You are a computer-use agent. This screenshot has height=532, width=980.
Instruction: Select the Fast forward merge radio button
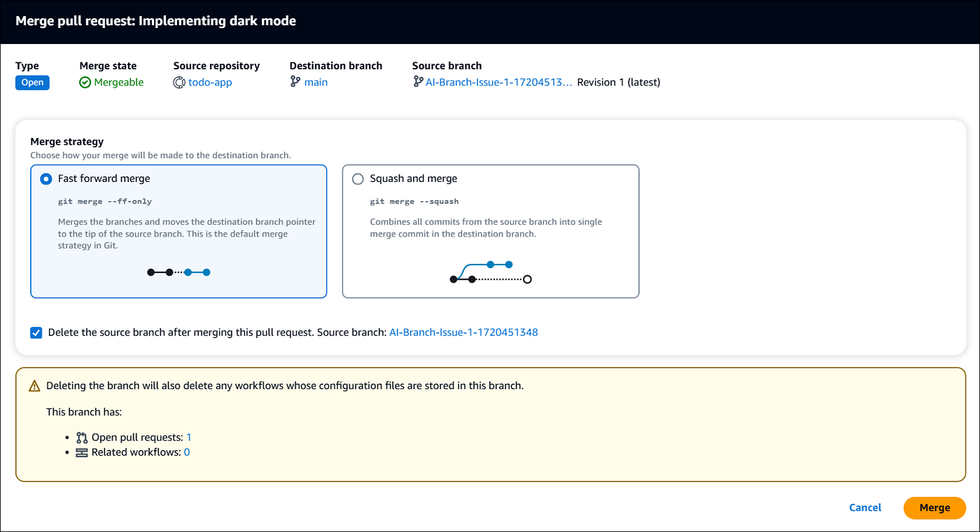click(46, 179)
